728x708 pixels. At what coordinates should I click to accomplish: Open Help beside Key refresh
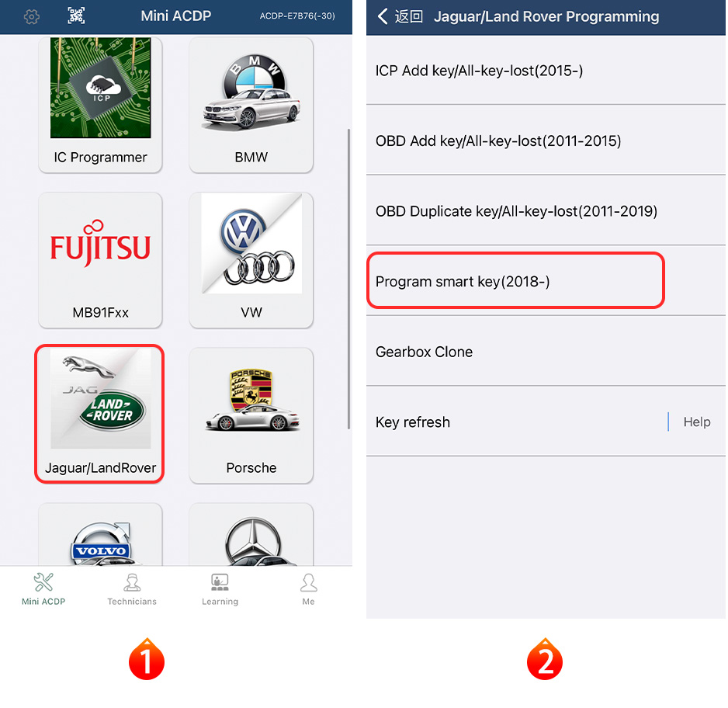[x=696, y=422]
